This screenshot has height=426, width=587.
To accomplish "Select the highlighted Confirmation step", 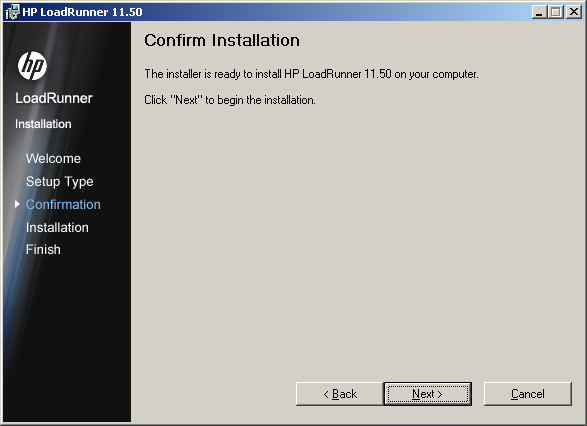I will pyautogui.click(x=63, y=204).
